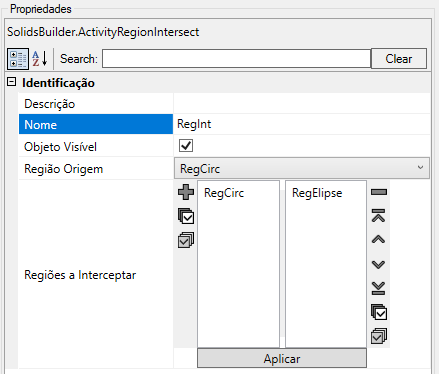Screen dimensions: 439x374
Task: Select all items in left region list
Action: (x=186, y=216)
